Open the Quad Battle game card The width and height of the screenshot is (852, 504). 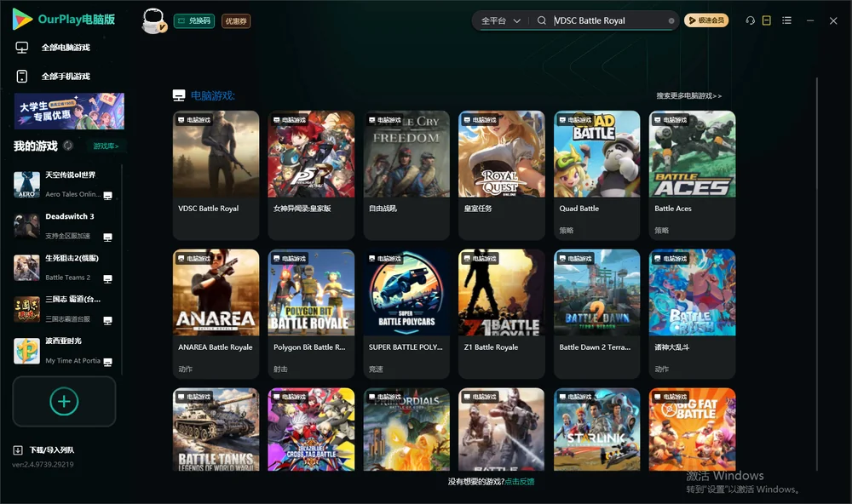pos(596,175)
